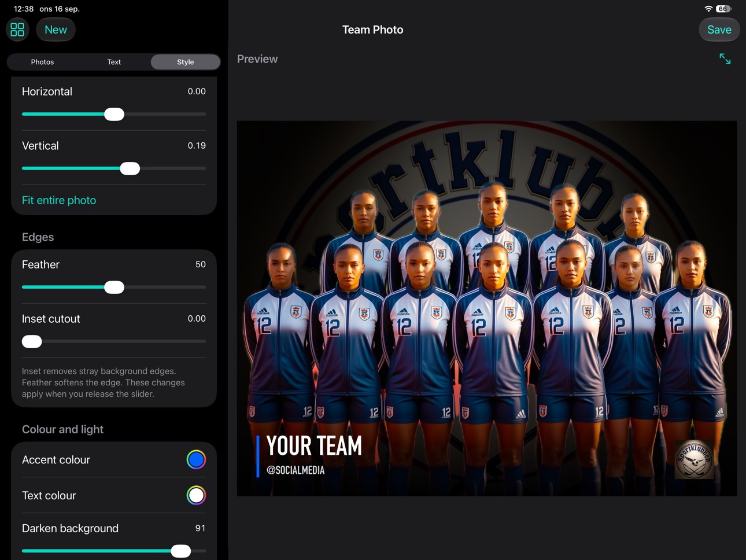Viewport: 746px width, 560px height.
Task: Tap the Fit entire photo link
Action: point(59,200)
